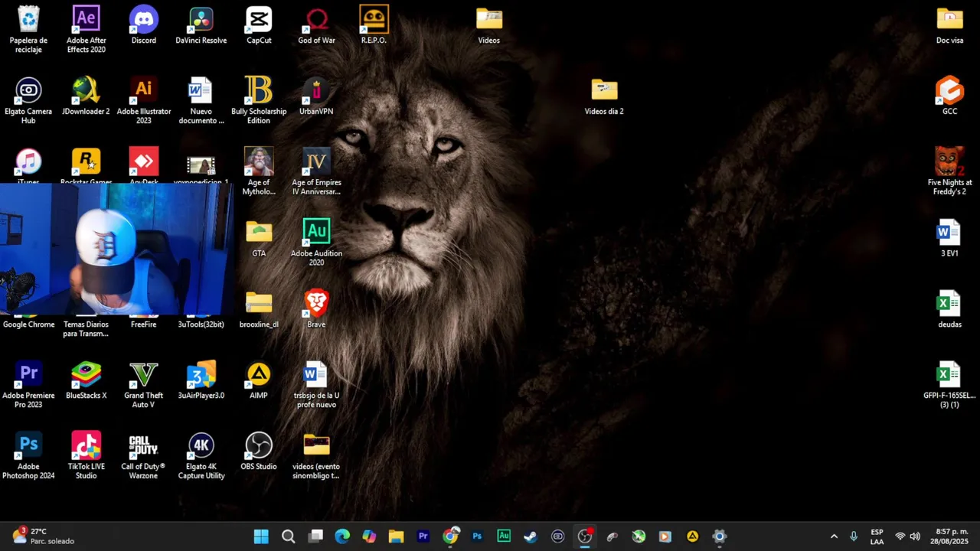The width and height of the screenshot is (980, 551).
Task: Select the JDownloader 2 shortcut
Action: pos(86,96)
